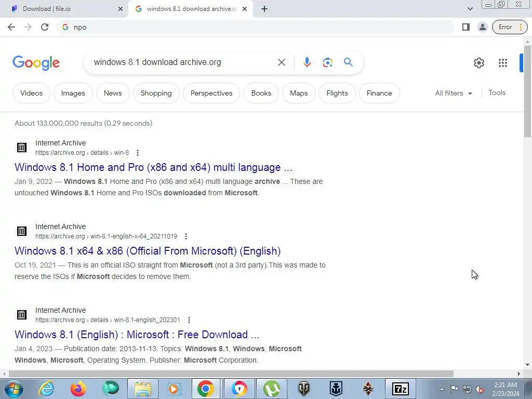Show hidden tray icons arrow

(442, 389)
